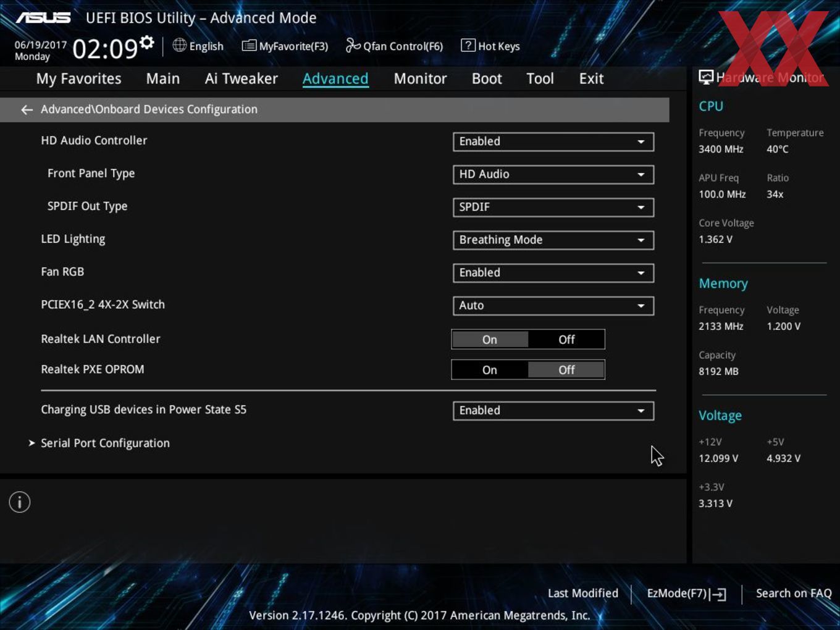Click the Qfan Control fan icon
Screen dimensions: 840x630
point(353,45)
